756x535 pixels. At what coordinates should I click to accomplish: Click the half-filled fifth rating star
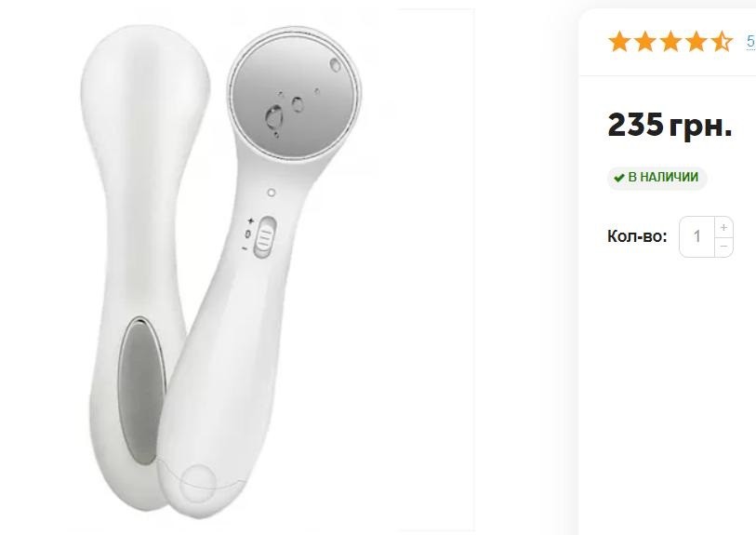coord(722,41)
